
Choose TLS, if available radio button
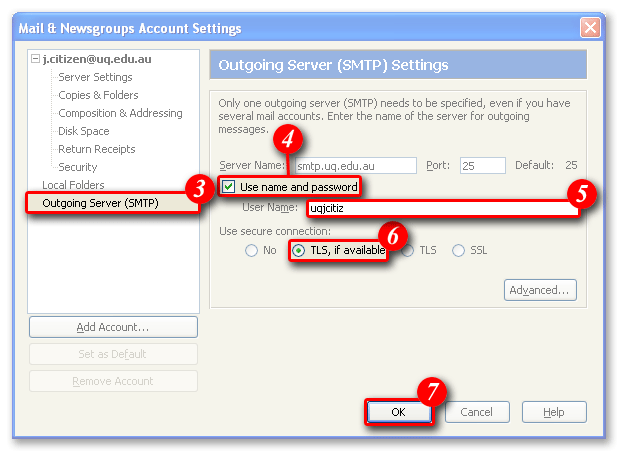tap(299, 251)
